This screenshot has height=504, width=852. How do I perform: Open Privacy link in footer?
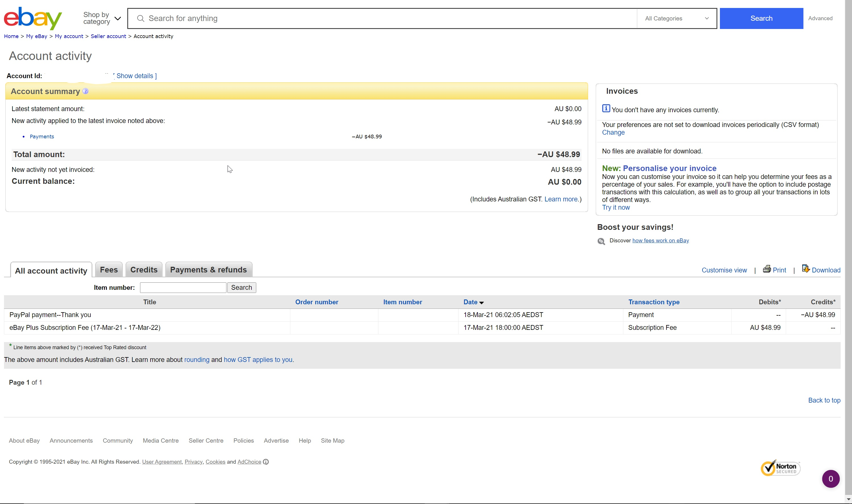point(193,462)
